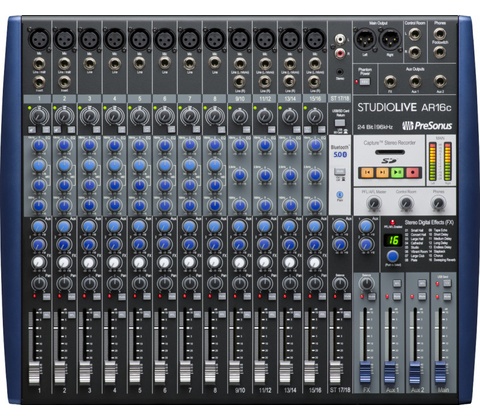Screen dimensions: 480x420
Task: Click the Control Room level knob
Action: 406,203
